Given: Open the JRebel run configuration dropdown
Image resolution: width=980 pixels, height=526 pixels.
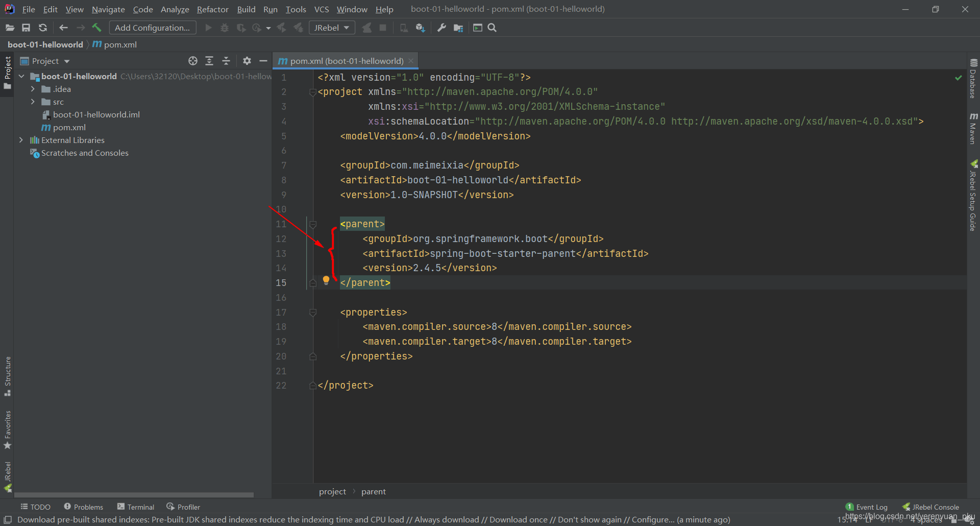Looking at the screenshot, I should (332, 28).
